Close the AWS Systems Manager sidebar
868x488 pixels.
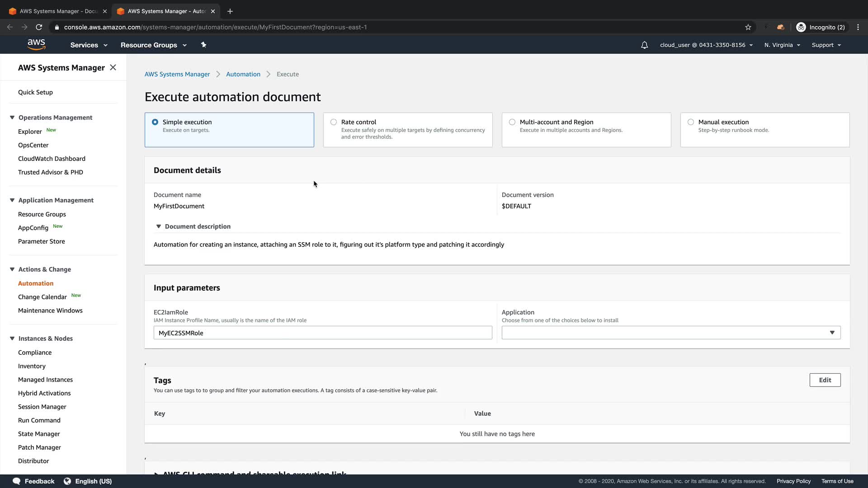[113, 67]
